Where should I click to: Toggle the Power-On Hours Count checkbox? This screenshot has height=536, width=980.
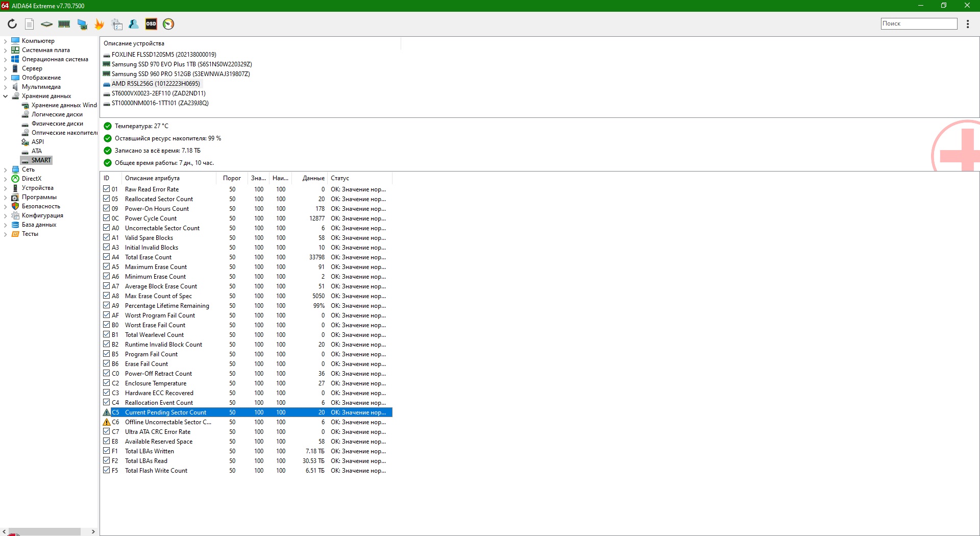[107, 209]
